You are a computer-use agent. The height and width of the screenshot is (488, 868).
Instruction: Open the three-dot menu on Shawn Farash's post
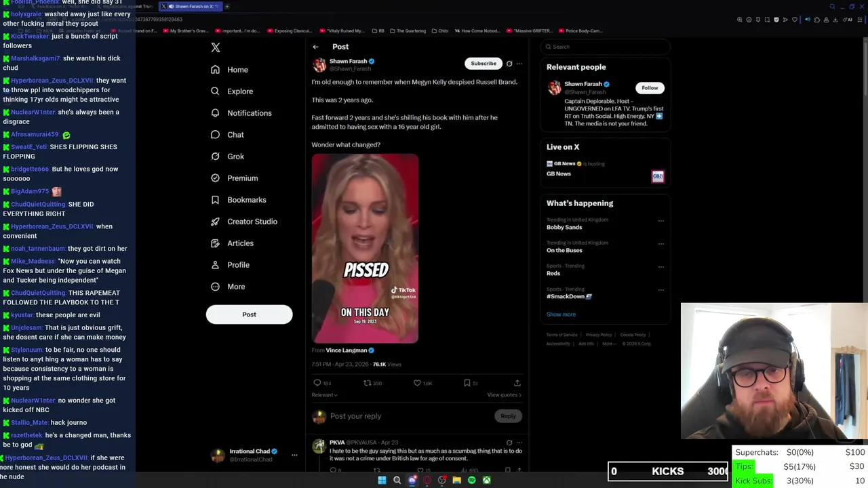519,64
